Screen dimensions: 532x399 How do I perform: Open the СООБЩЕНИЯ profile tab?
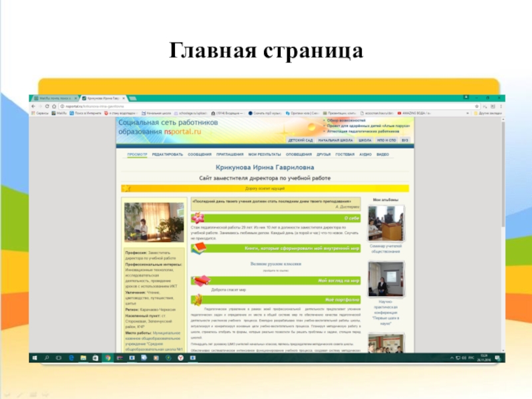pos(199,154)
